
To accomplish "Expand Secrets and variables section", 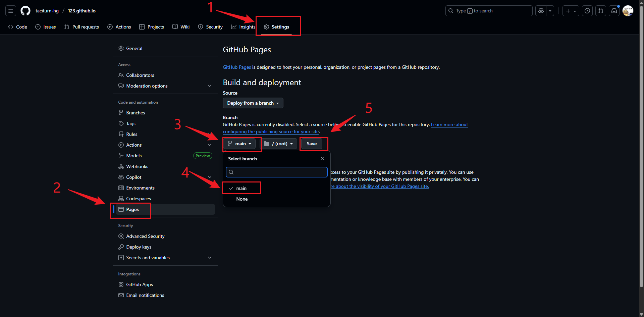I will click(x=210, y=258).
